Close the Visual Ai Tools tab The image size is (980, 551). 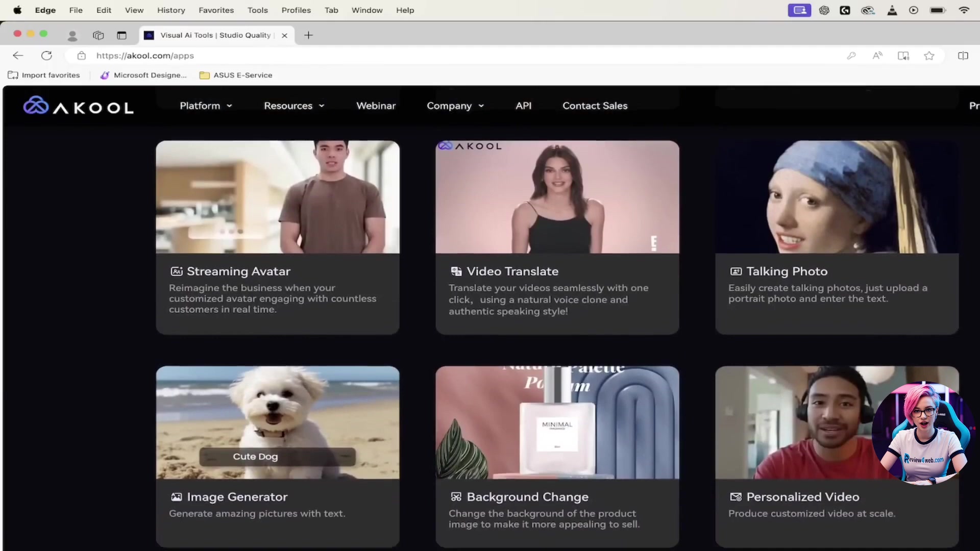pyautogui.click(x=285, y=35)
